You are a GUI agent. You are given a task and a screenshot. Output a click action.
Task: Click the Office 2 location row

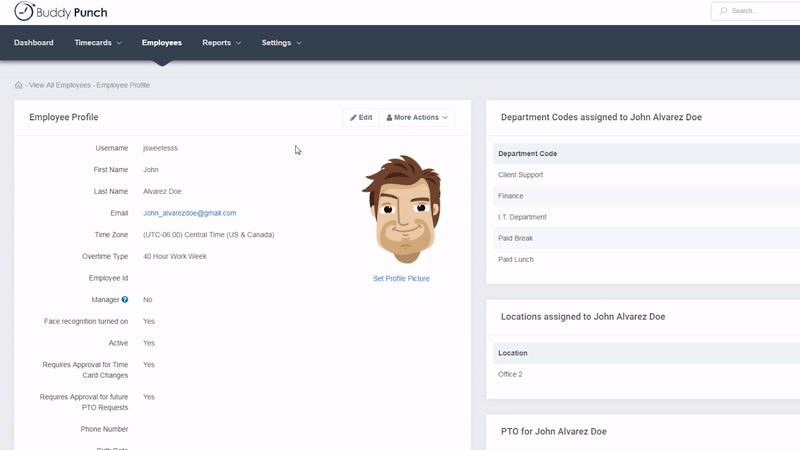click(x=646, y=374)
